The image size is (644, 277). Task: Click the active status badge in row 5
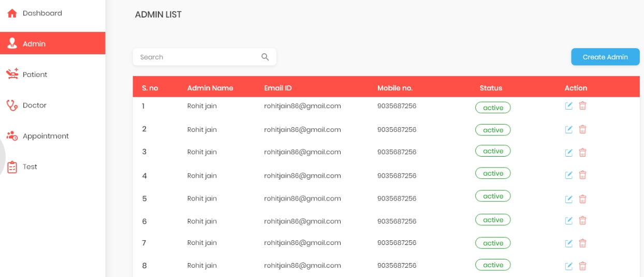[x=493, y=196]
